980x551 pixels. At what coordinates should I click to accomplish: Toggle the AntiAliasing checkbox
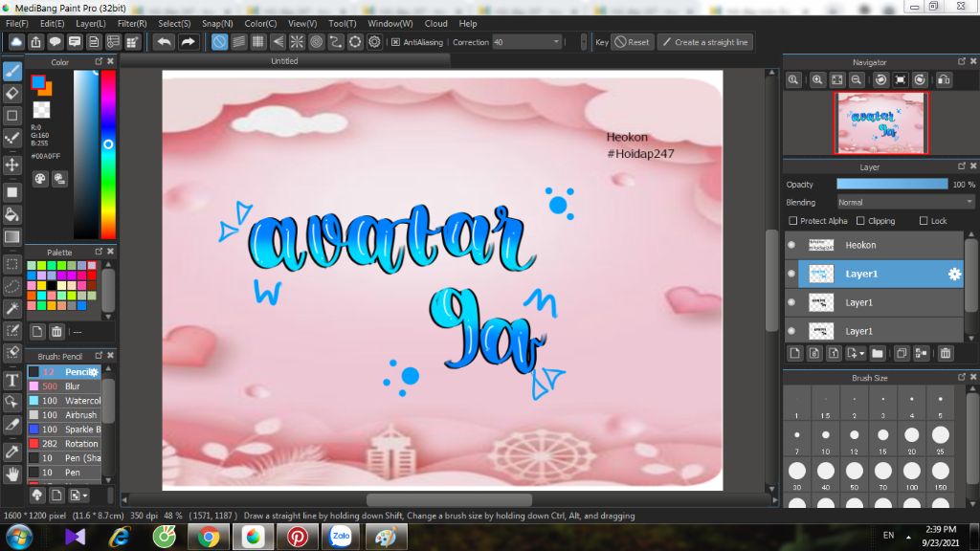(395, 42)
